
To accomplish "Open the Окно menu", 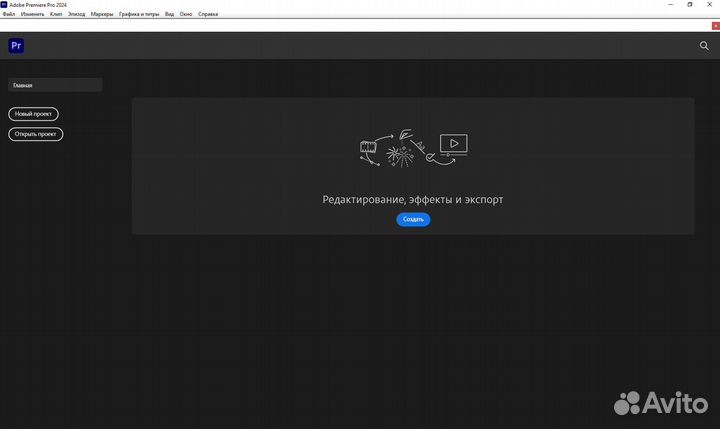I will pos(186,14).
